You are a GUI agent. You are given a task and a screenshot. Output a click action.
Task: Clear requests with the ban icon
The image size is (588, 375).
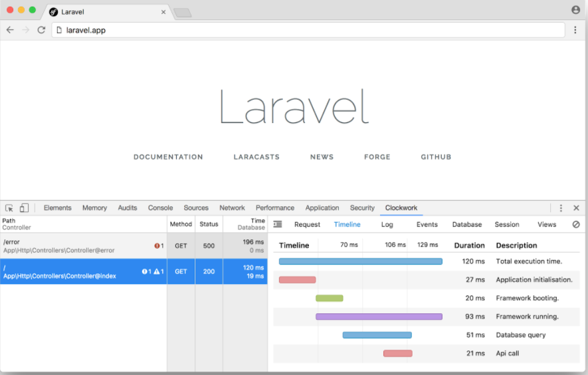pyautogui.click(x=576, y=224)
